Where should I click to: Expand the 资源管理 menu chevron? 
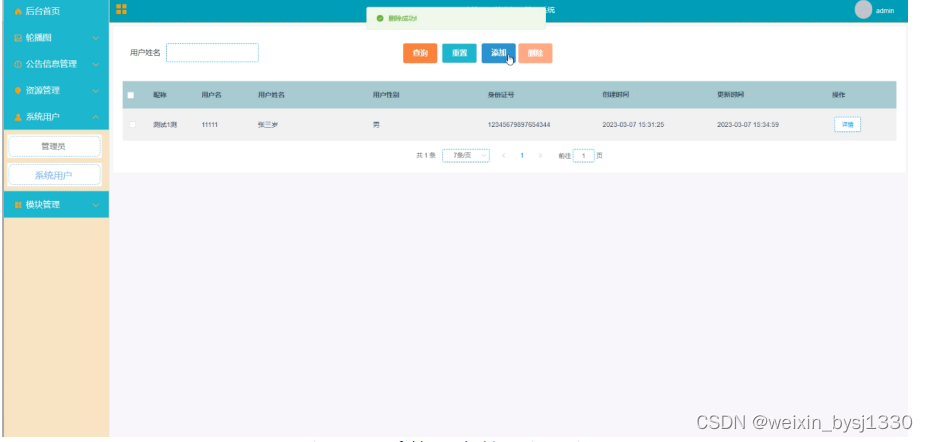(x=95, y=91)
